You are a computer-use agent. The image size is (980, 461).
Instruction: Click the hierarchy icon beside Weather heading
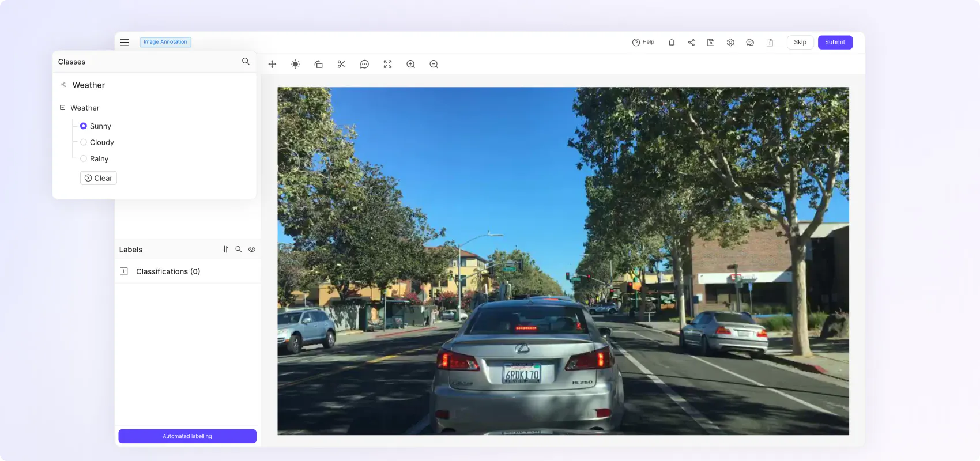click(63, 85)
